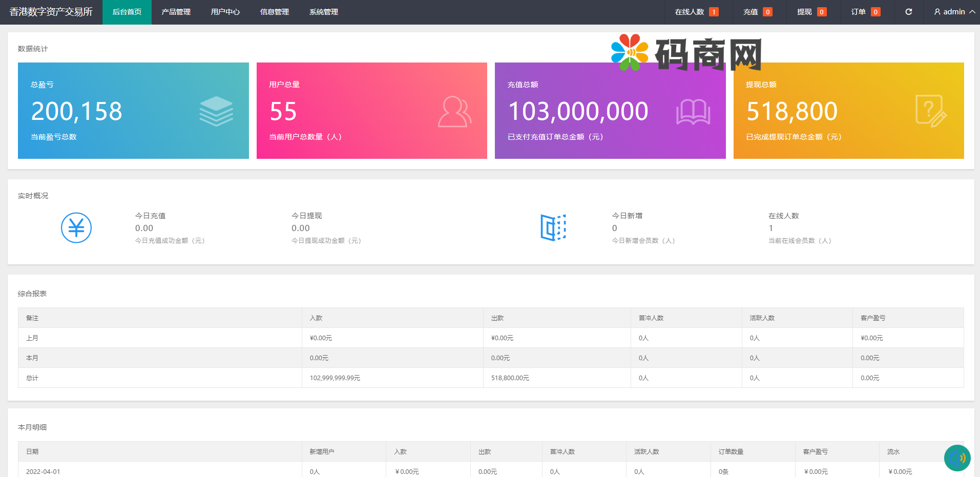Select the 后台首页 tab
The width and height of the screenshot is (980, 477).
pos(127,12)
